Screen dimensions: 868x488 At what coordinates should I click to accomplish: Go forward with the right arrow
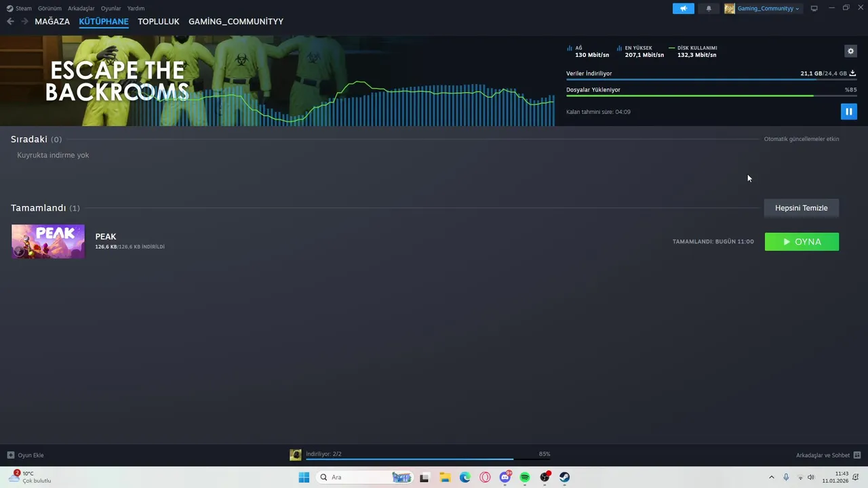point(24,21)
